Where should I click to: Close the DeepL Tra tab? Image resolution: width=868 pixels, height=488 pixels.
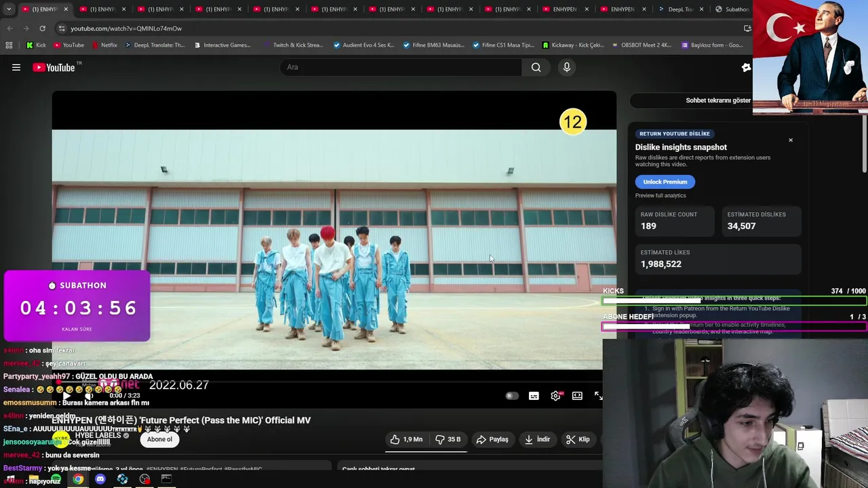tap(701, 9)
